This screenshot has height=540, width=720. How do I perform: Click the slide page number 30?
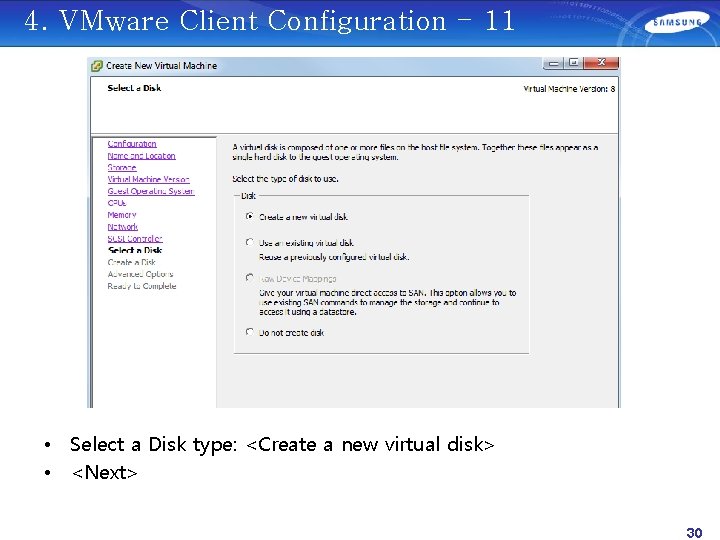694,532
